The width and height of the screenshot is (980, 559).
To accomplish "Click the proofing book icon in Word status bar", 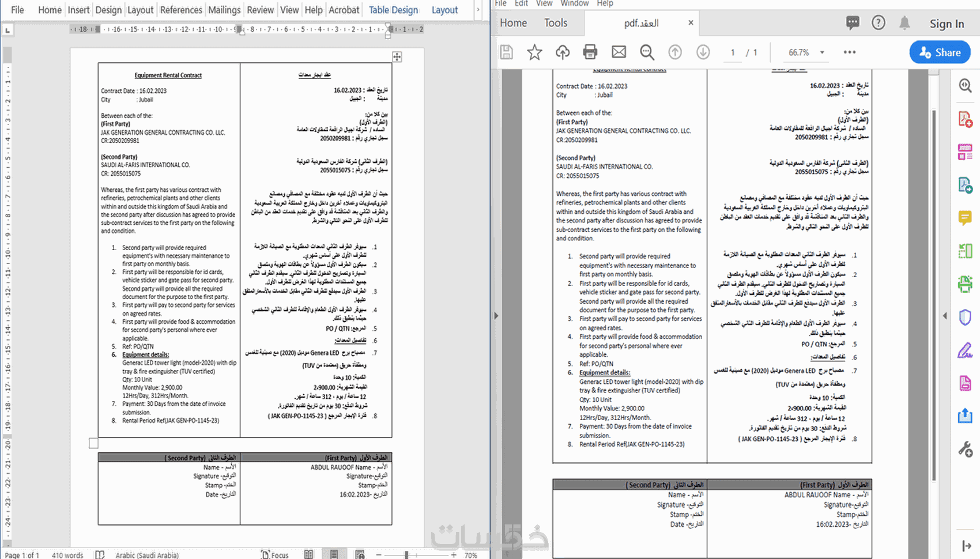I will click(x=100, y=554).
